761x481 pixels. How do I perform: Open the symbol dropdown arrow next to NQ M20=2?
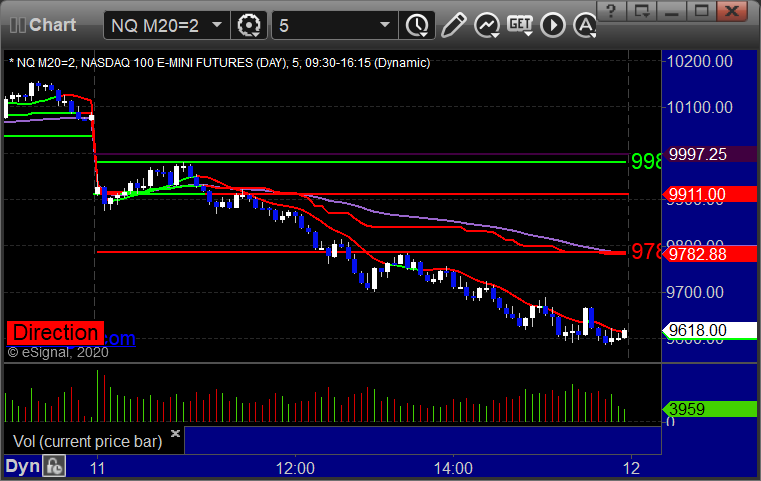coord(217,25)
